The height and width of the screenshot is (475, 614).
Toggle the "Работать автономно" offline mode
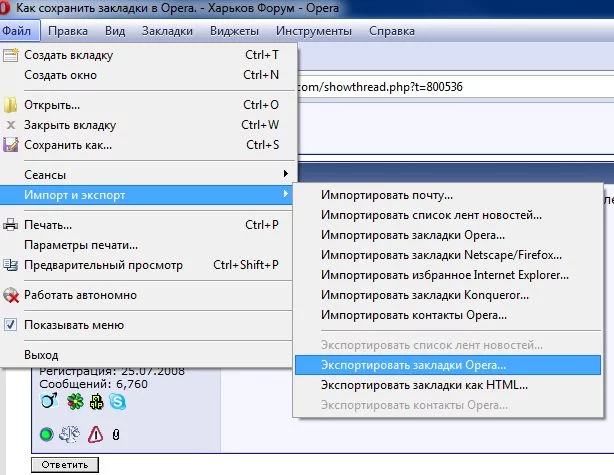[80, 295]
